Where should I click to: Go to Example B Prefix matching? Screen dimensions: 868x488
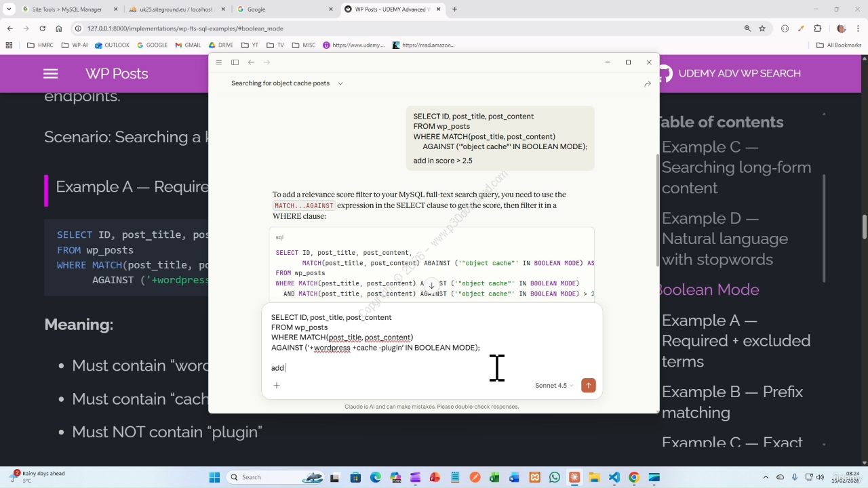pos(732,402)
